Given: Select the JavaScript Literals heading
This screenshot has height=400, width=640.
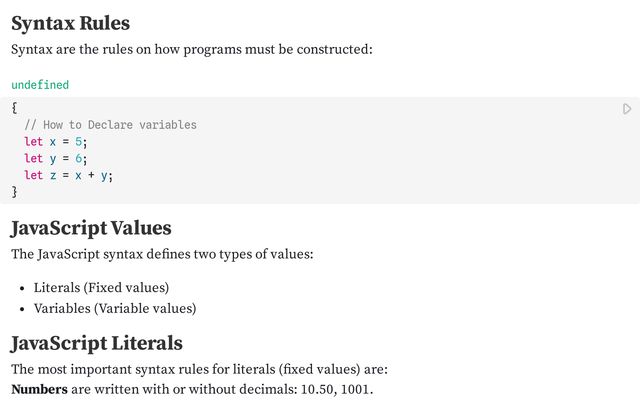Looking at the screenshot, I should [96, 343].
